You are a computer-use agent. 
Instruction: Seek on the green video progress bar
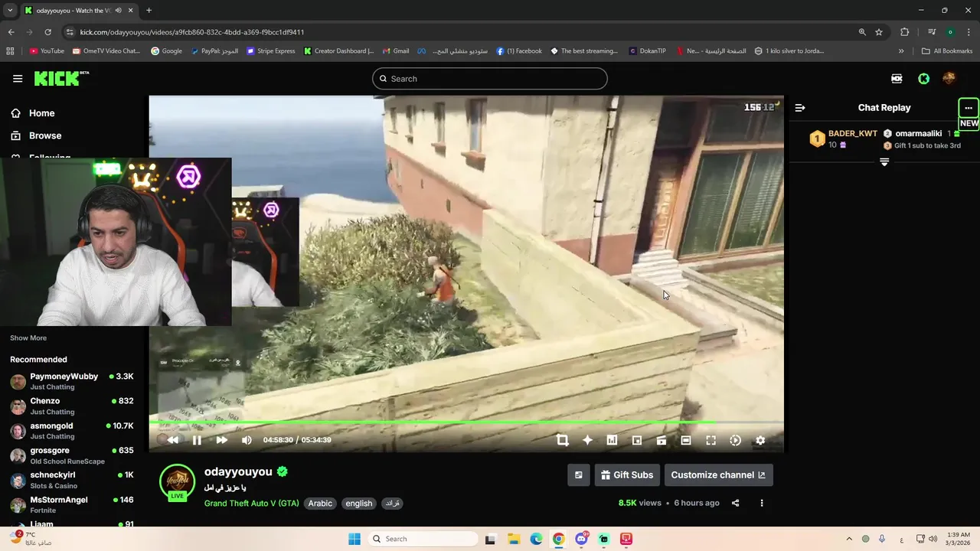(466, 422)
